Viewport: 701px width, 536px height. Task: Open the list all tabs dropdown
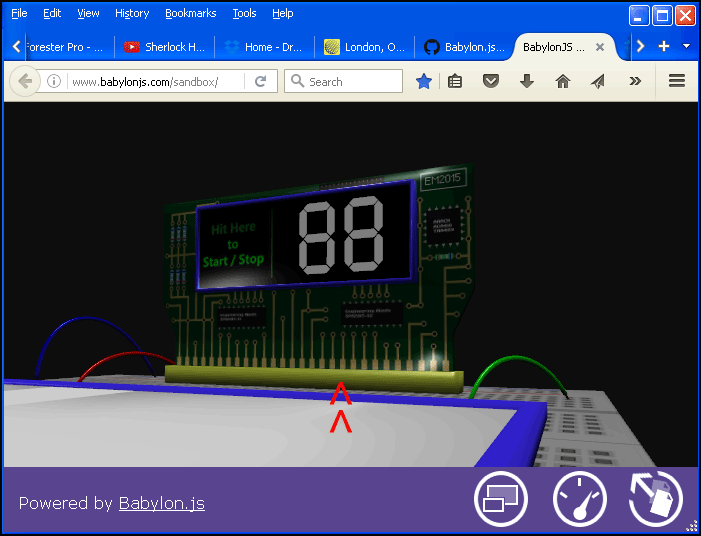click(686, 46)
